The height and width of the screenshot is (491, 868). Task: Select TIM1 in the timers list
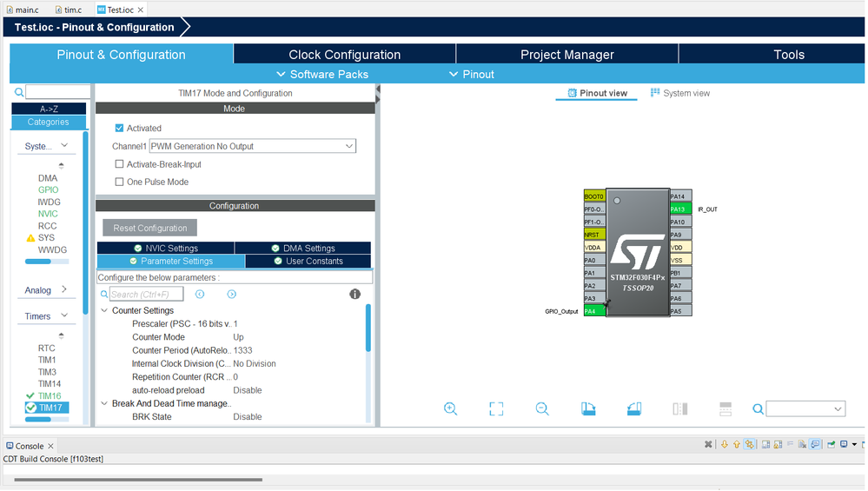click(47, 360)
